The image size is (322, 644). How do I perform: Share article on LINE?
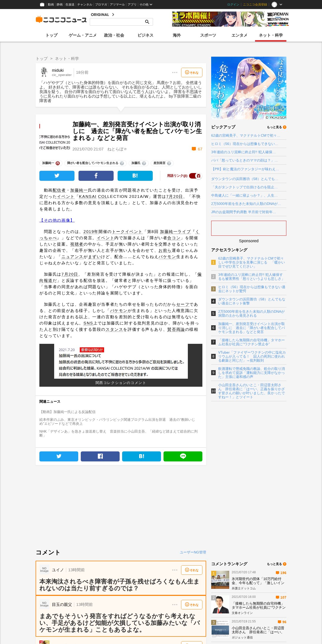click(183, 456)
